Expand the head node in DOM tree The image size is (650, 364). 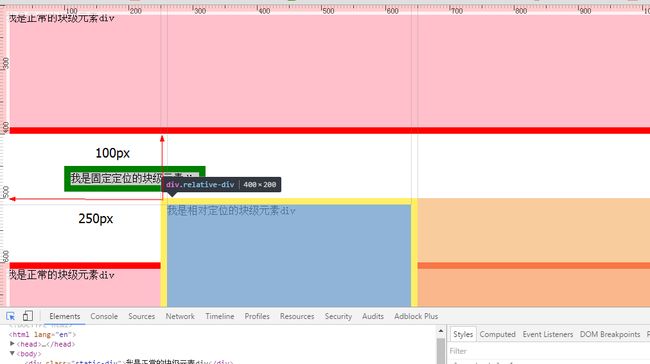click(12, 344)
